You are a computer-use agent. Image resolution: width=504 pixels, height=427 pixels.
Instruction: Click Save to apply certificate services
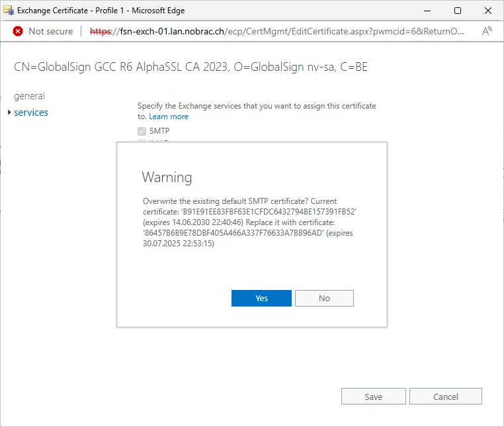coord(374,397)
